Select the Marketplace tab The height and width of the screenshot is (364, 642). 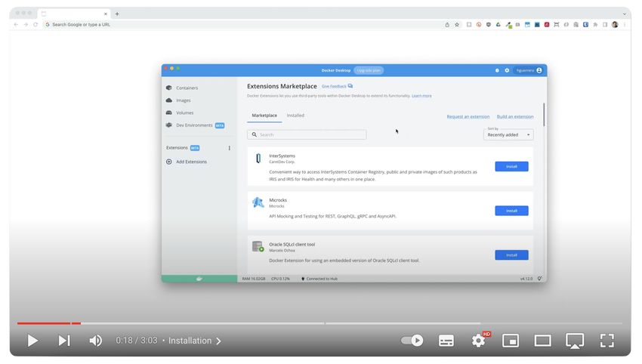pos(264,116)
